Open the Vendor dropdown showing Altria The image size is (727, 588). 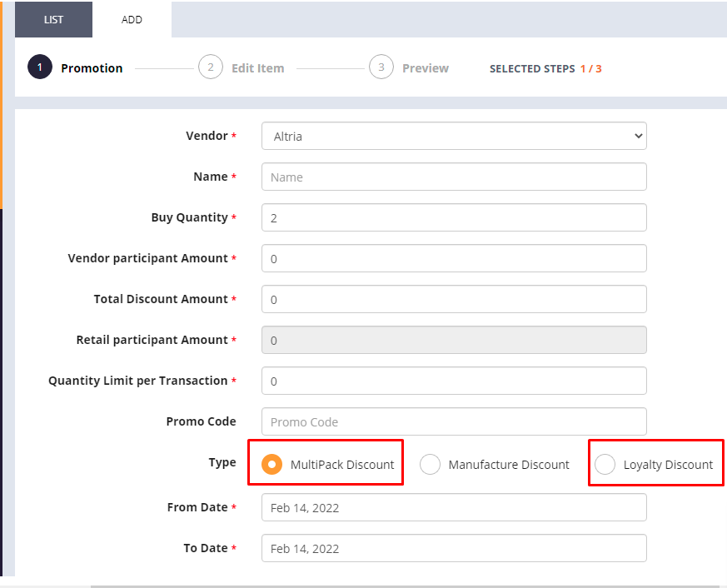tap(454, 136)
